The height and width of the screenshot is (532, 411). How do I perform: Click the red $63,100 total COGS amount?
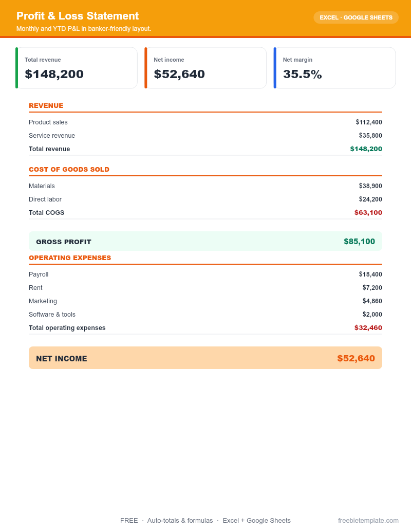[x=368, y=213]
